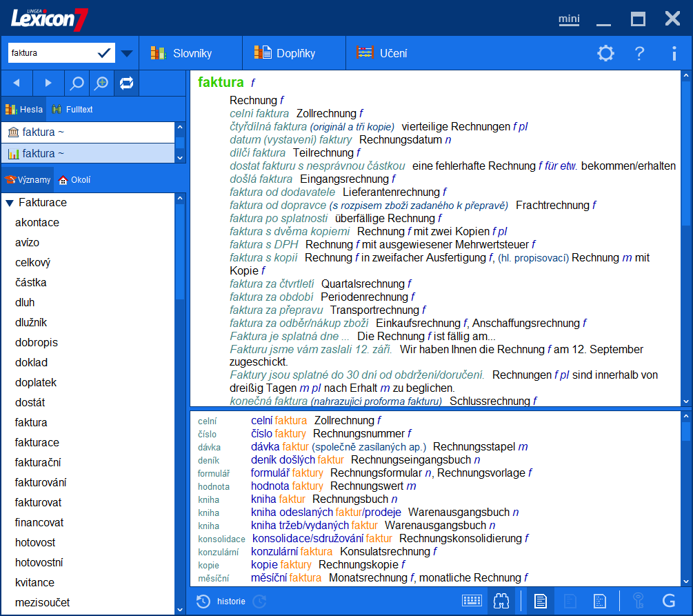Switch to the Hesla tab
The height and width of the screenshot is (616, 693).
pyautogui.click(x=24, y=109)
